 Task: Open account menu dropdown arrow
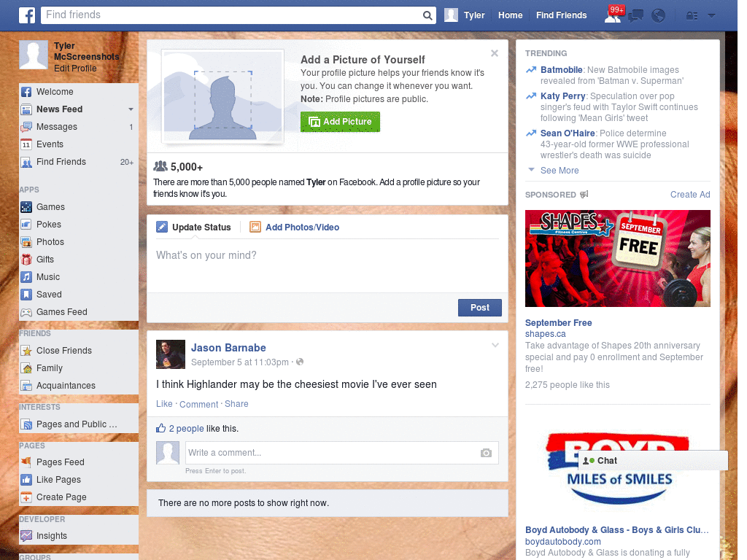coord(711,16)
